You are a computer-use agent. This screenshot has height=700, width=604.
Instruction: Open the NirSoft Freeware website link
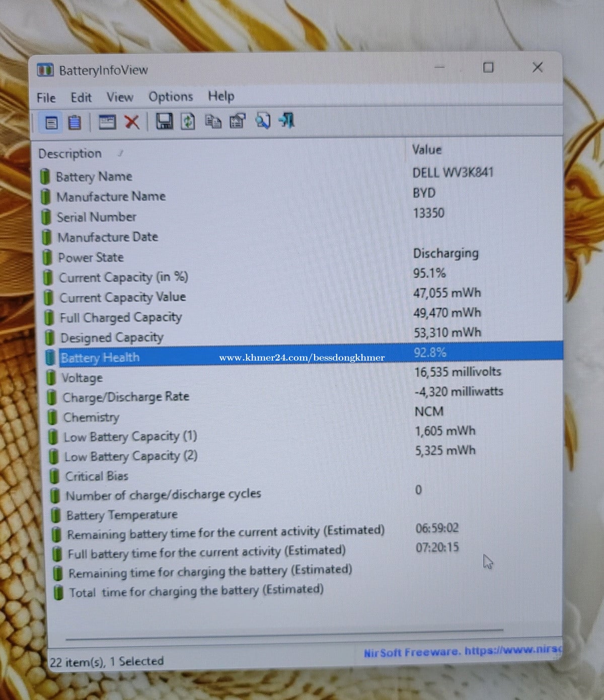tap(461, 652)
